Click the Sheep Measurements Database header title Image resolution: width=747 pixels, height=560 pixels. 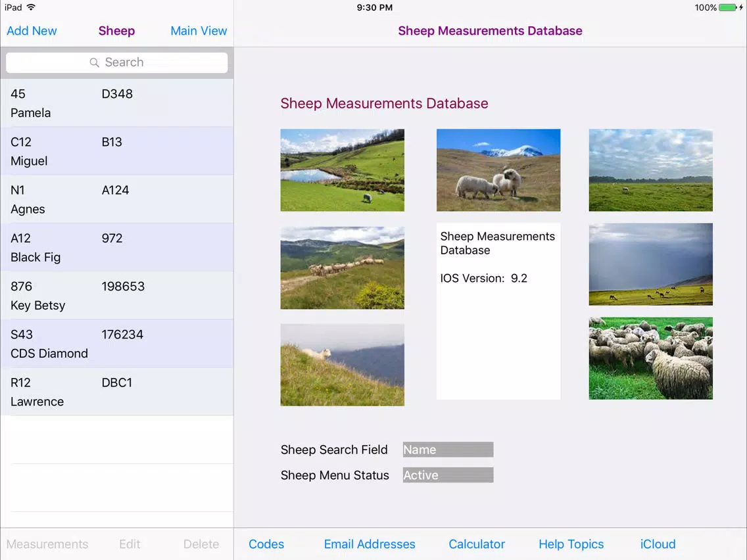tap(491, 31)
